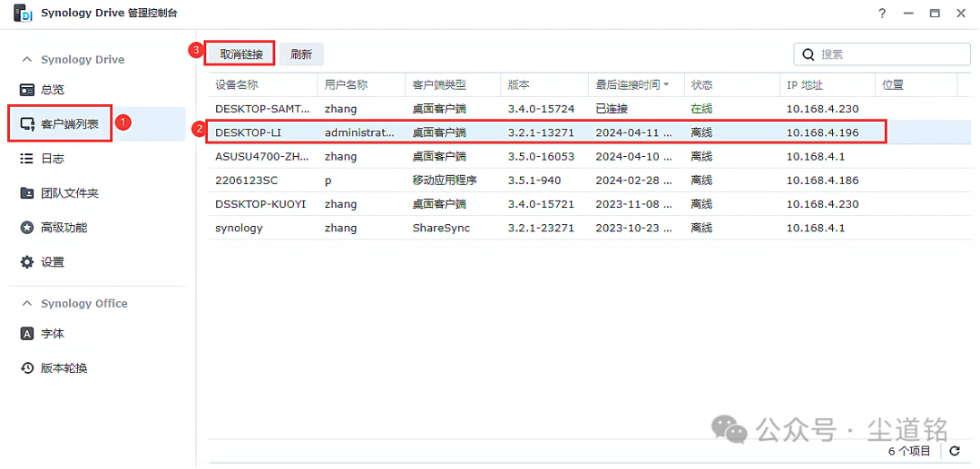Open the 字体 font icon
This screenshot has width=980, height=469.
[x=27, y=334]
